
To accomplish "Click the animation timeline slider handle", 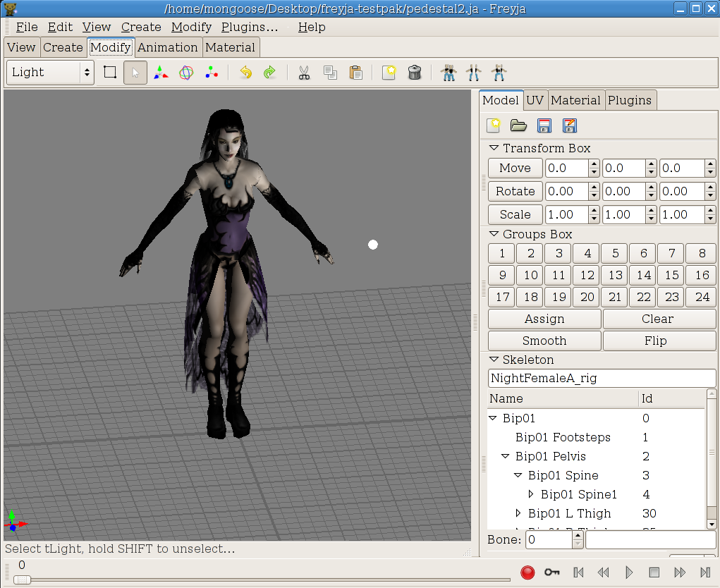I will coord(22,580).
